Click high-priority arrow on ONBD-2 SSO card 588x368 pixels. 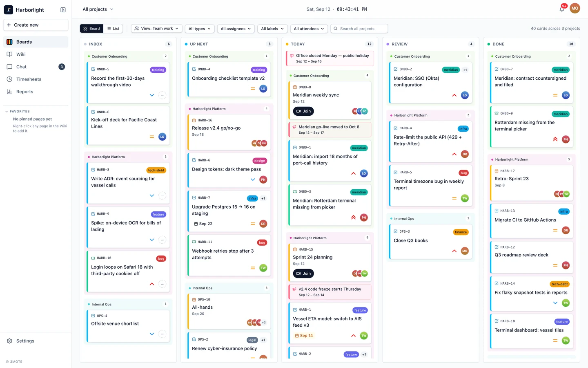point(454,95)
